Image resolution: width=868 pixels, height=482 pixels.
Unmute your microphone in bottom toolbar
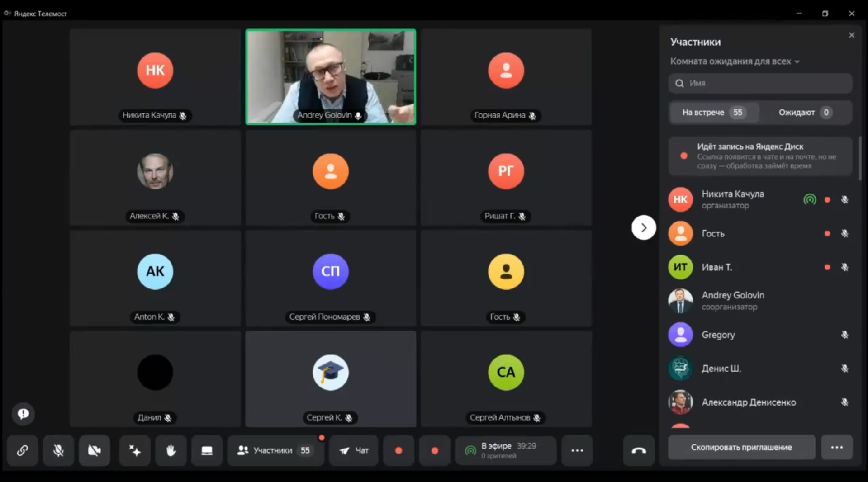tap(58, 450)
